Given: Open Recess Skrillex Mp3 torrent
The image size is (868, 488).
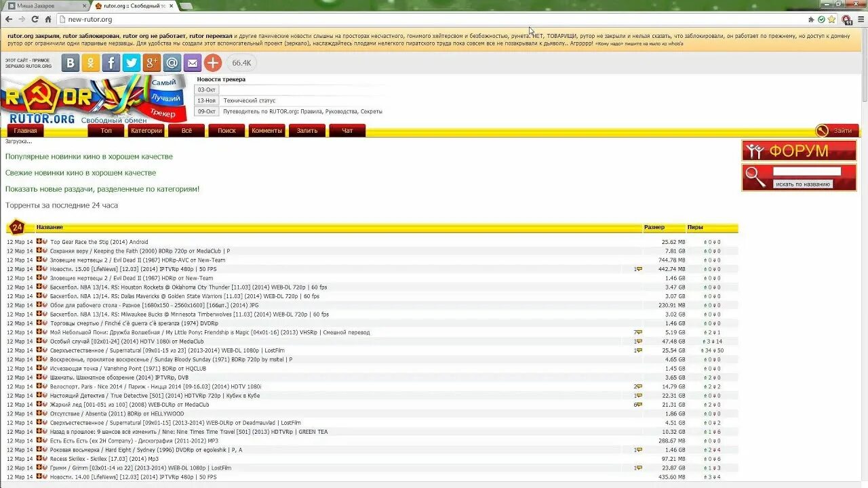Looking at the screenshot, I should click(x=104, y=459).
